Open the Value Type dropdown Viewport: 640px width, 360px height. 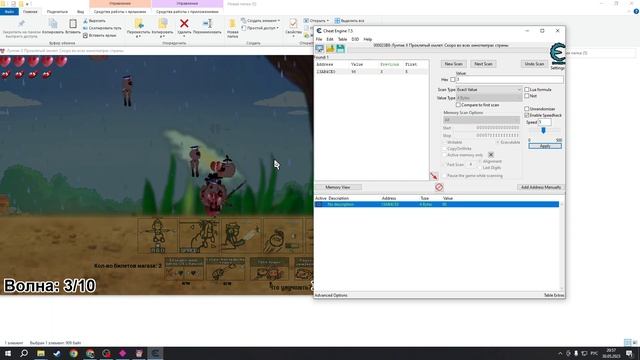pyautogui.click(x=489, y=98)
